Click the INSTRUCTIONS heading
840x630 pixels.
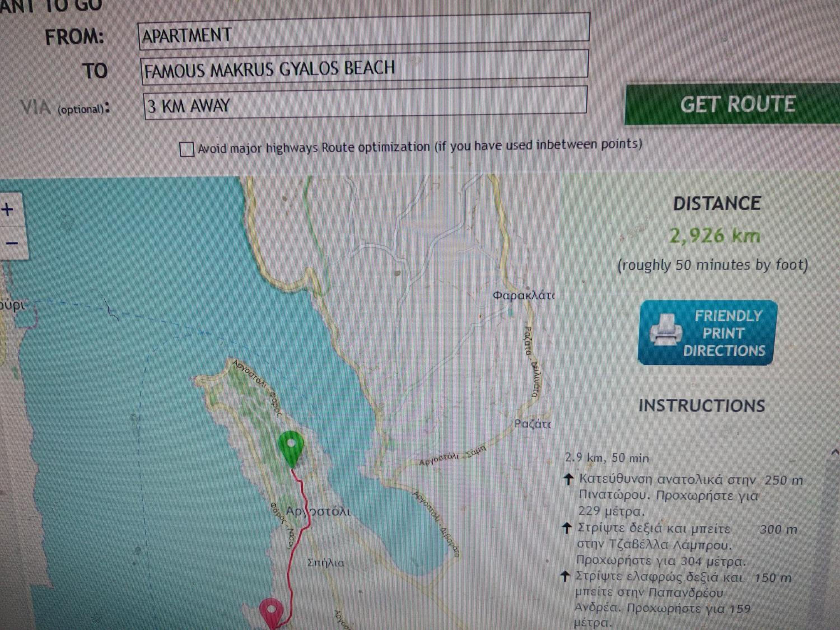coord(702,405)
